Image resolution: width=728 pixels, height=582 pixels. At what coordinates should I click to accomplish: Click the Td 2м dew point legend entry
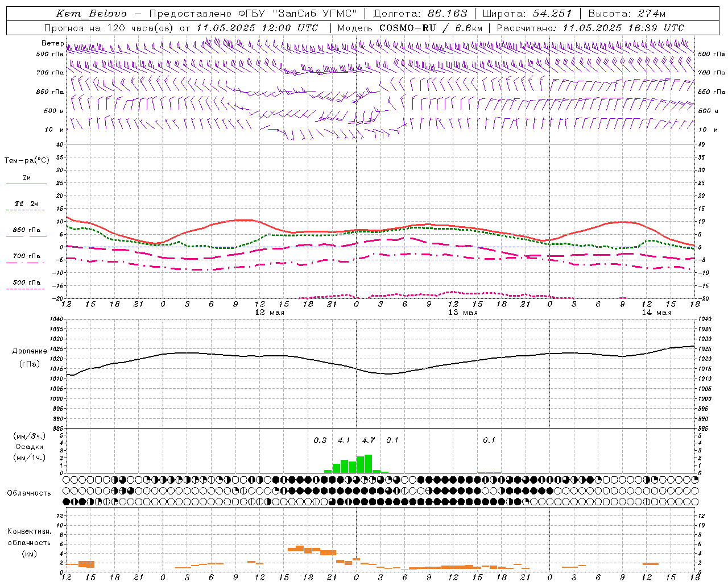[27, 203]
